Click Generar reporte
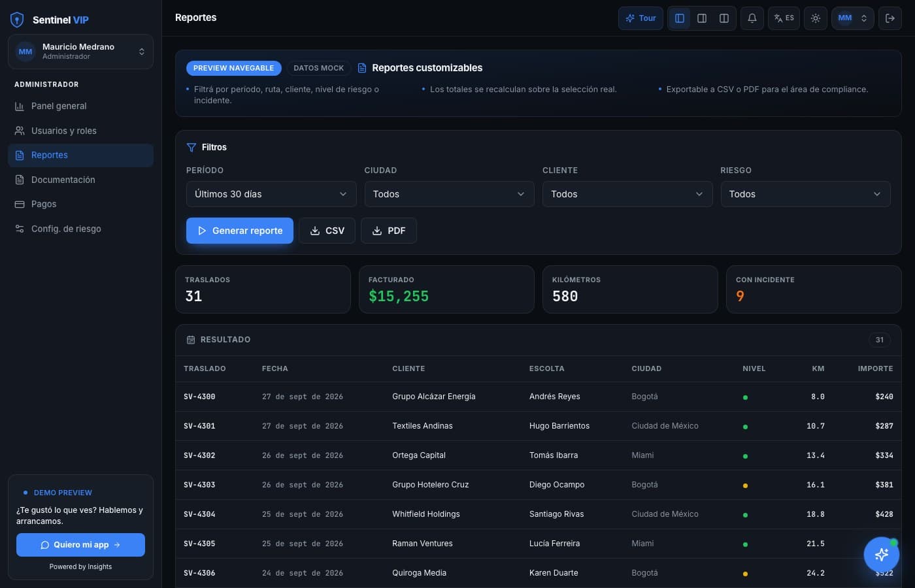The height and width of the screenshot is (588, 915). pos(240,231)
